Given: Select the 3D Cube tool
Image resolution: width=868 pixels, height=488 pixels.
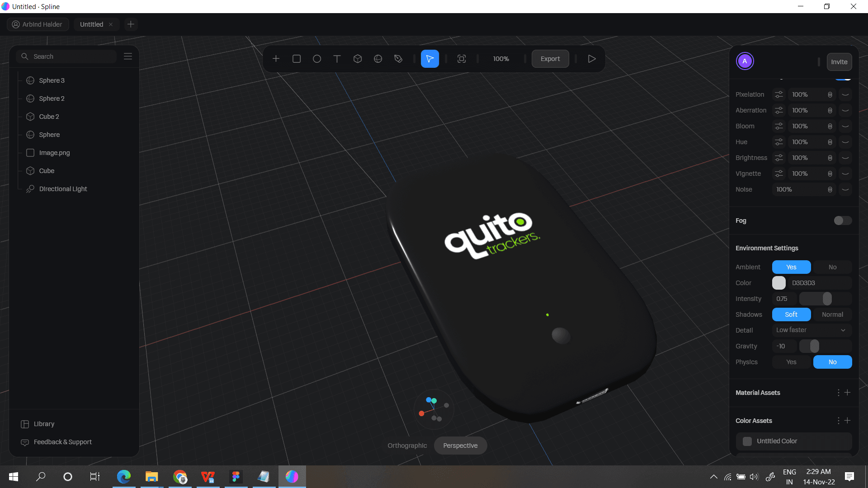Looking at the screenshot, I should tap(358, 59).
